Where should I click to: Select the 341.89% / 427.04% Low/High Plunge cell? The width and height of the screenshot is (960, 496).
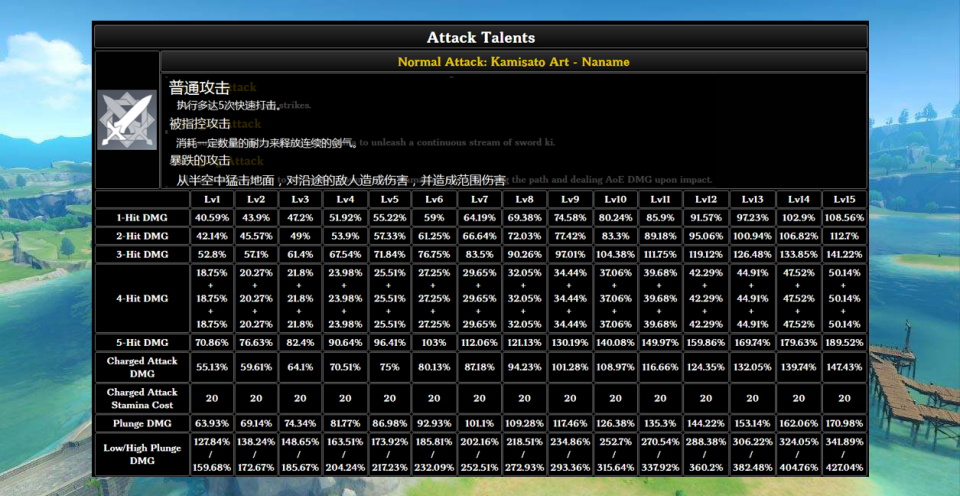click(x=844, y=454)
